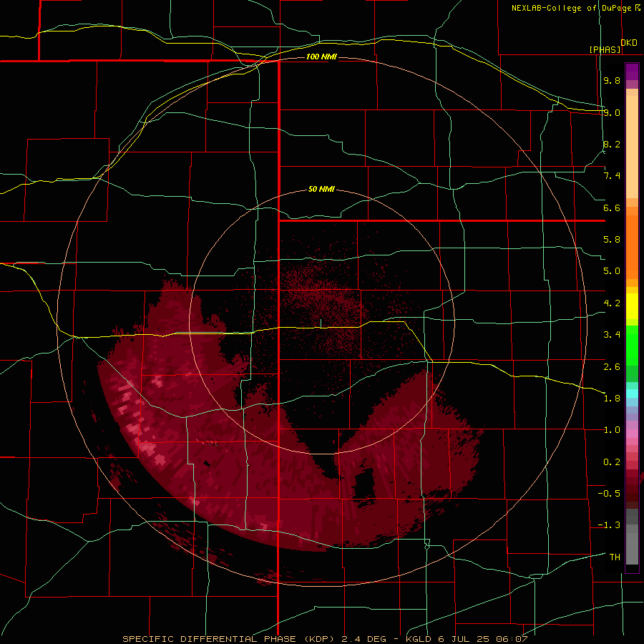Click the [PHAS] label above color scale

[605, 49]
